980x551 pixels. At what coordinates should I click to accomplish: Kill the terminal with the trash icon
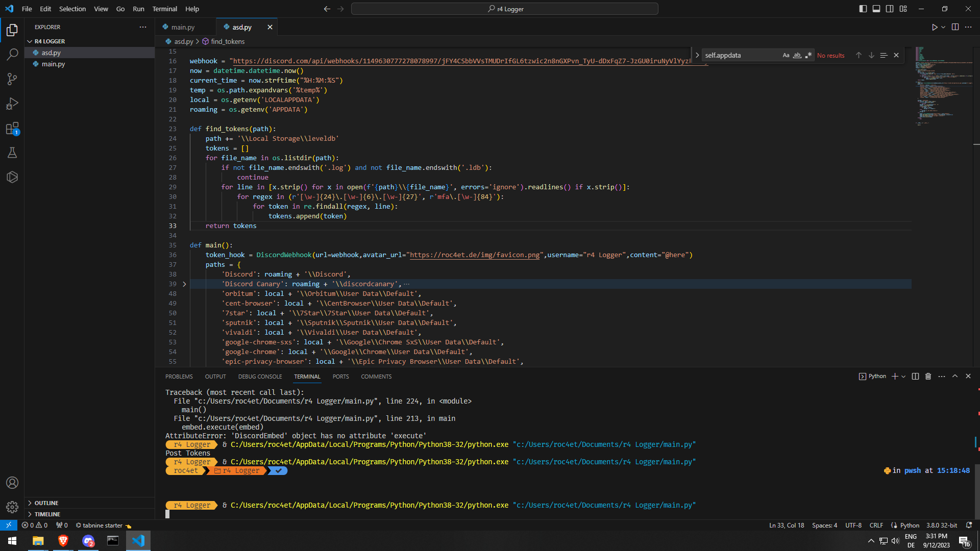928,377
